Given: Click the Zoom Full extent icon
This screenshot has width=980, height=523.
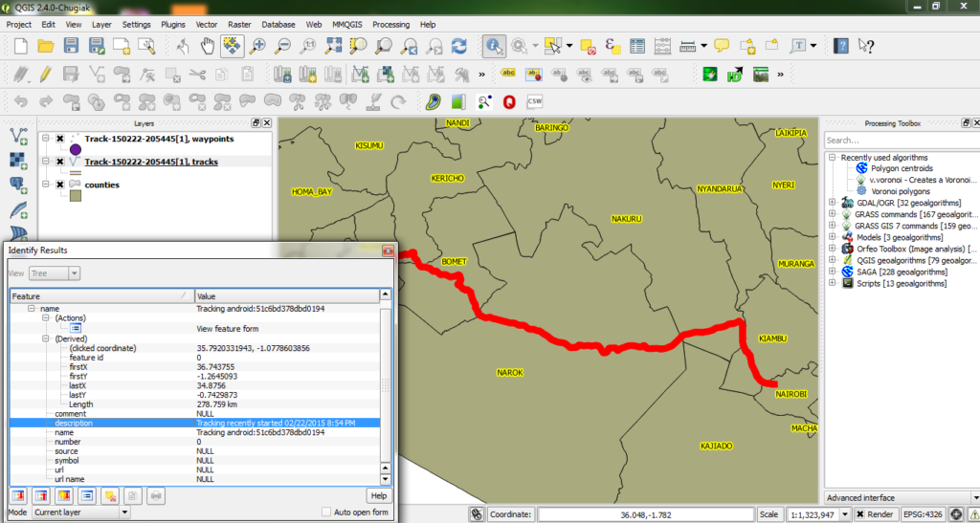Looking at the screenshot, I should click(333, 45).
